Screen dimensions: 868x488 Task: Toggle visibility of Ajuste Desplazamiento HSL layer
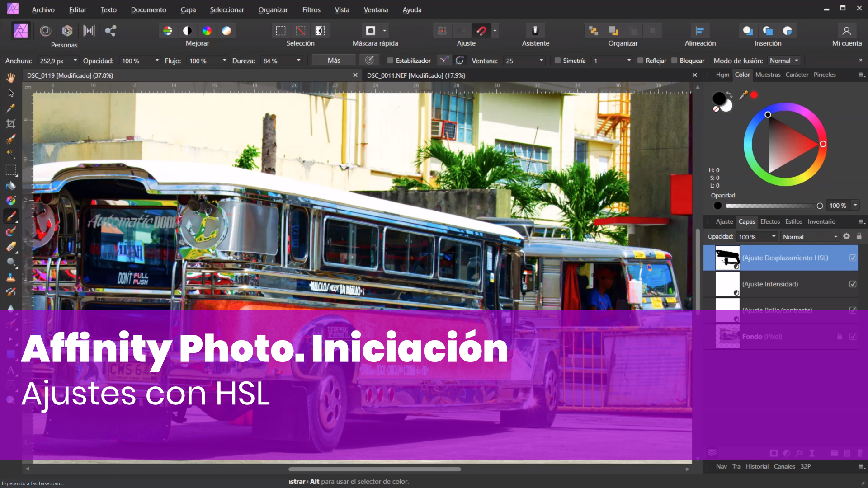click(x=853, y=258)
